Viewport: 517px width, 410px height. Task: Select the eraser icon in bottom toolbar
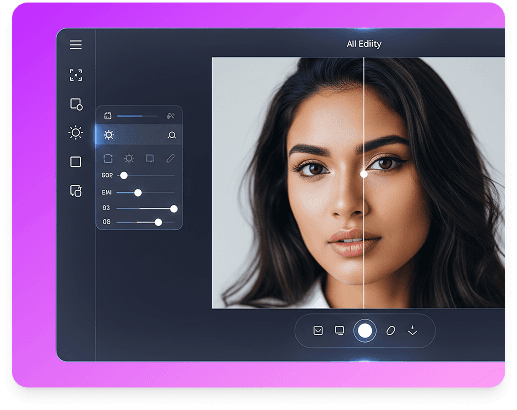pyautogui.click(x=391, y=331)
